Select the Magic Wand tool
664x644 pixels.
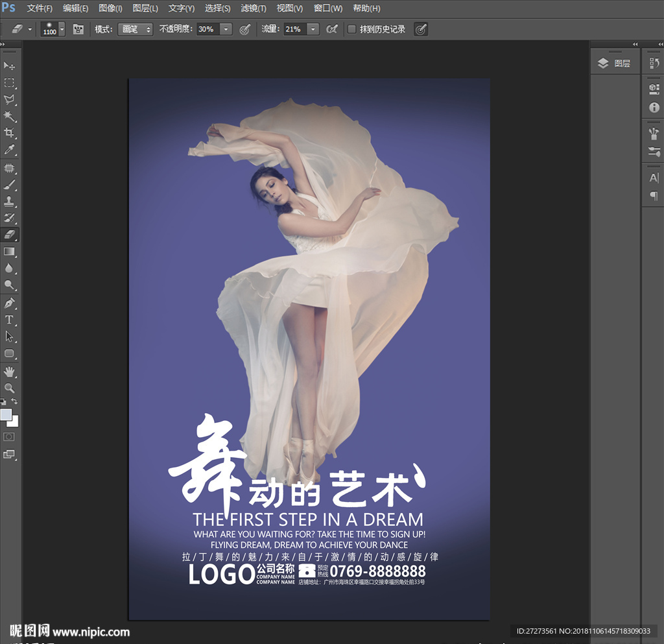click(x=9, y=116)
